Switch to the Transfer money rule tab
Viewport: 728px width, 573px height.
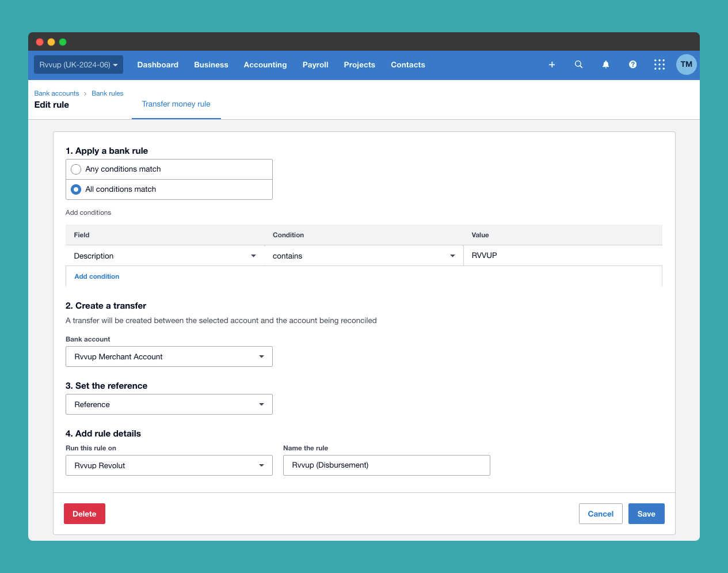176,104
